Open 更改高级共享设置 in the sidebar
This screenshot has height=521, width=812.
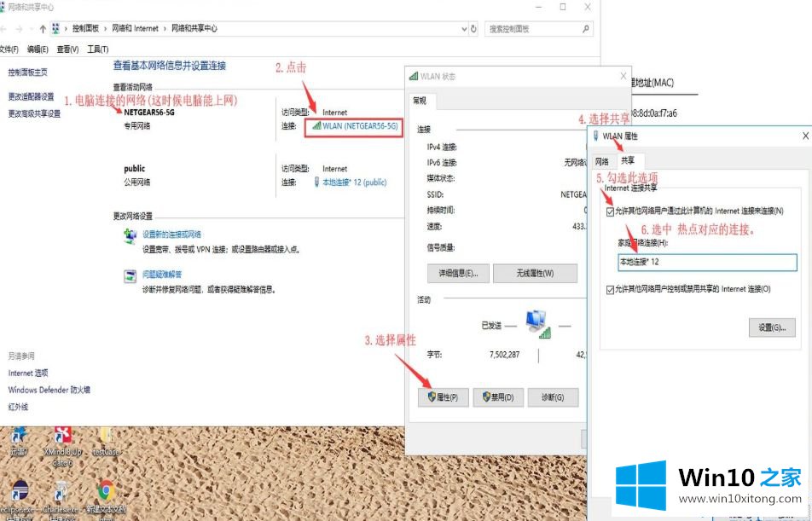pyautogui.click(x=34, y=114)
